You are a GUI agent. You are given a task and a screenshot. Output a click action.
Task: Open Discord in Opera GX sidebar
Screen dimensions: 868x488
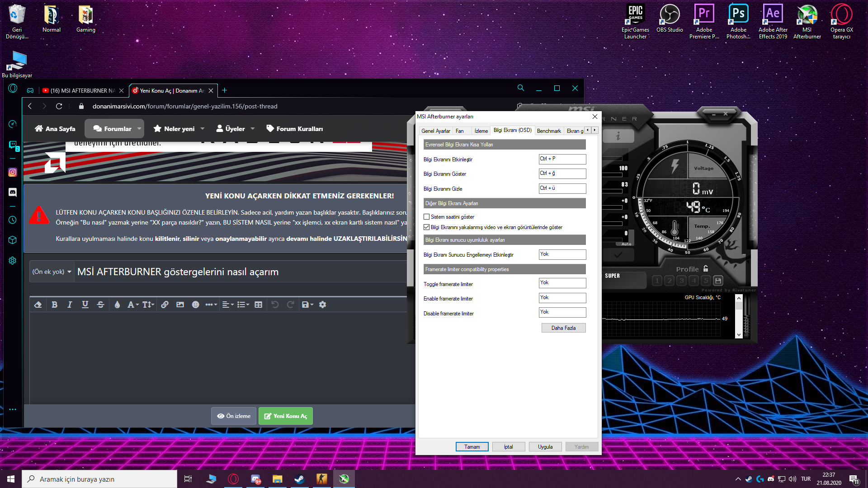(x=13, y=192)
